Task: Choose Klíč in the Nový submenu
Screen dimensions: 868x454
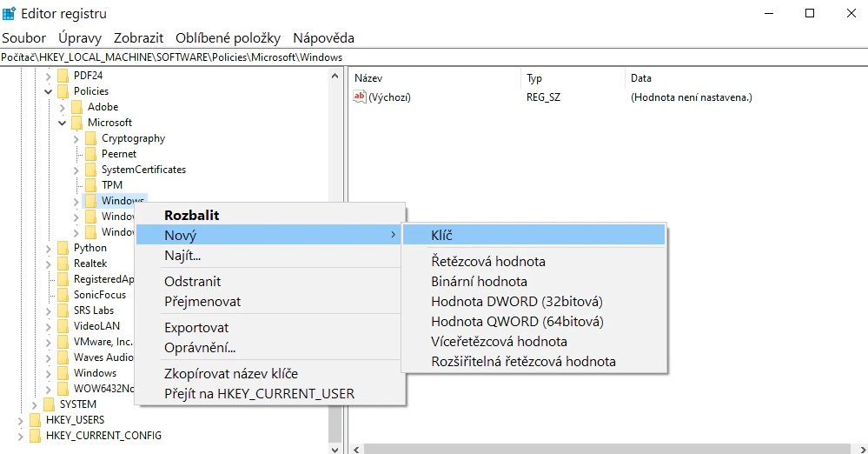Action: pos(533,235)
